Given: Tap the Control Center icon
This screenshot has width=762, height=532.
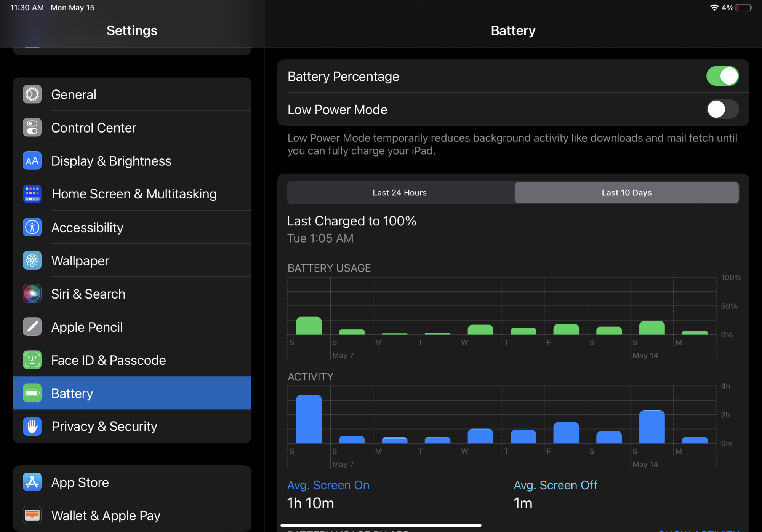Looking at the screenshot, I should click(x=32, y=128).
